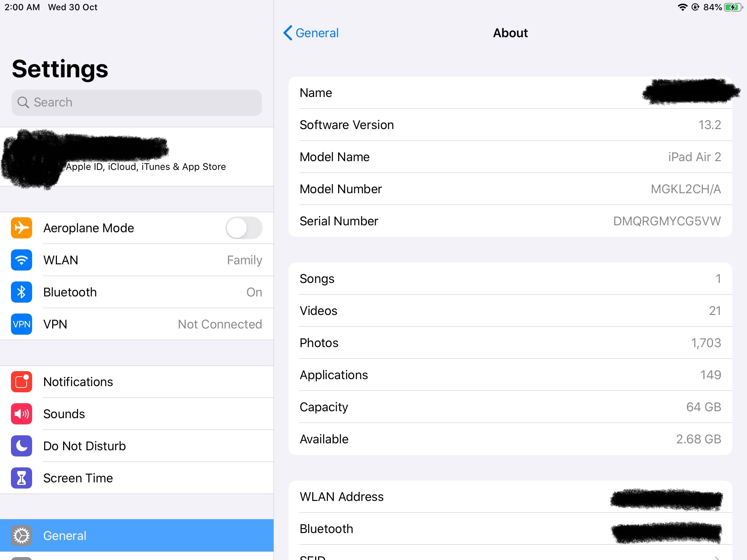
Task: Tap the Model Number value MGKL2CH/A
Action: pos(686,189)
